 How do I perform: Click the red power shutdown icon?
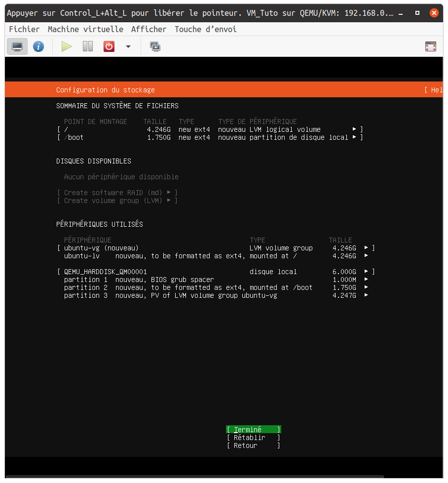(x=109, y=46)
